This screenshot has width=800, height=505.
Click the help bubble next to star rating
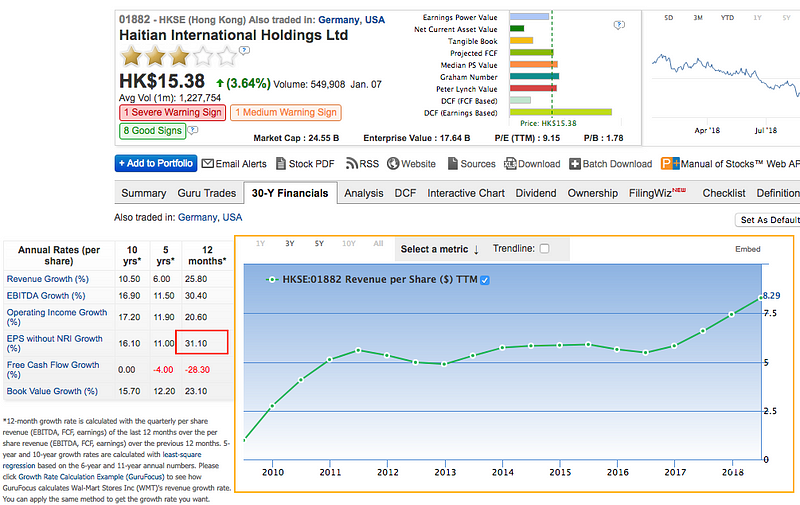pyautogui.click(x=245, y=50)
